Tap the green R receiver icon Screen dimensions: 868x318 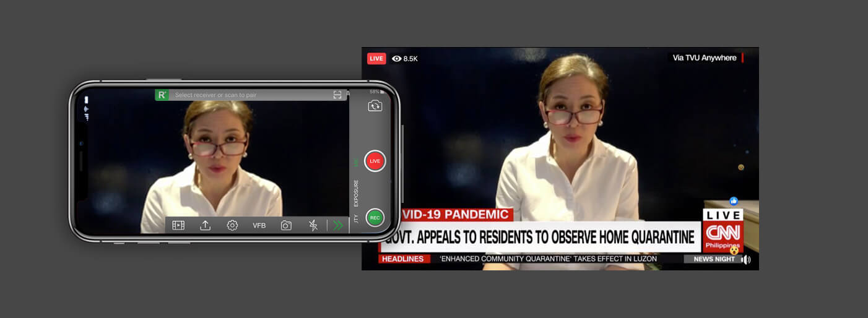[x=162, y=95]
